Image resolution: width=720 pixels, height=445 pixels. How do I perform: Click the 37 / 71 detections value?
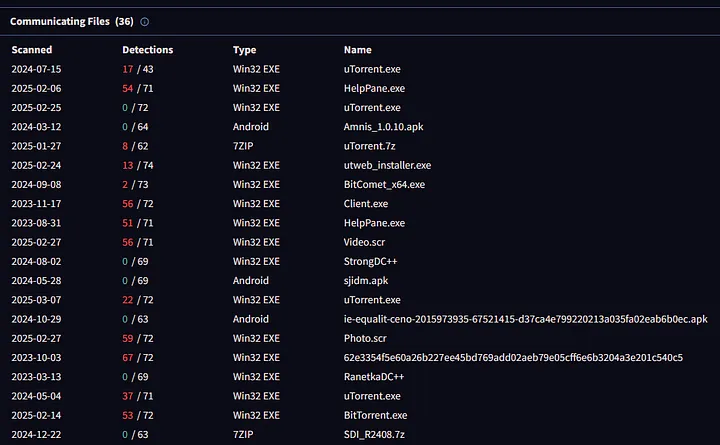138,396
